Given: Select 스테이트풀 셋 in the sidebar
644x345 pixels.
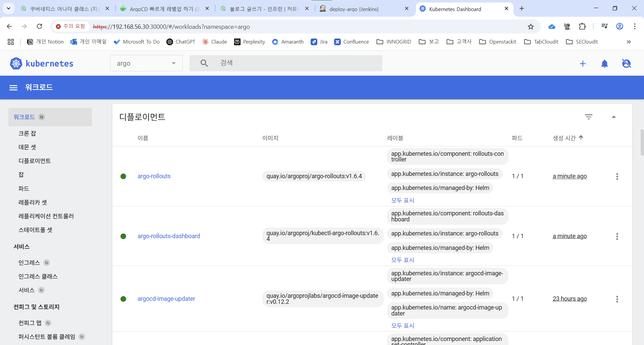Looking at the screenshot, I should pos(35,230).
